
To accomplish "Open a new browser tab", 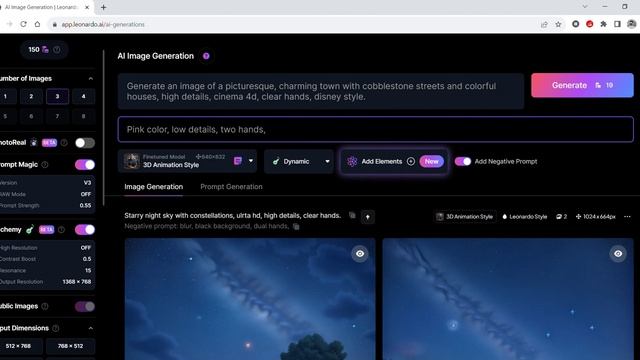I will click(x=103, y=7).
